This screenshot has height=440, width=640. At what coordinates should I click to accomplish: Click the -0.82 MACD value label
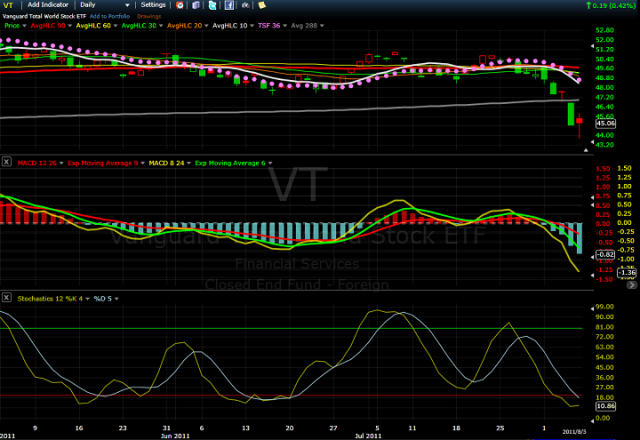(x=605, y=254)
